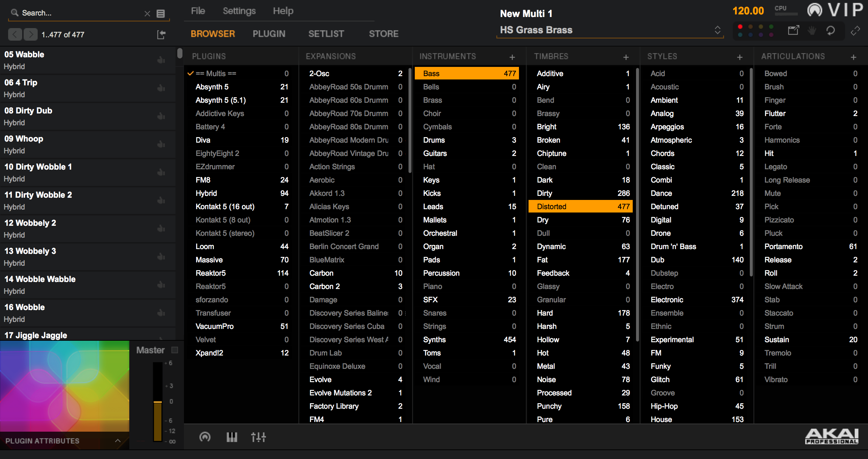Click the circular refresh arrow icon
The image size is (868, 459).
click(830, 31)
